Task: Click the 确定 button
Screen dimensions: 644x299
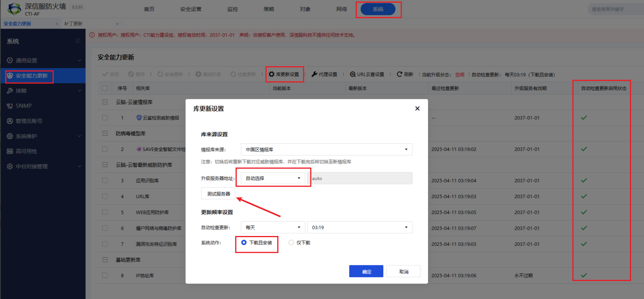Action: tap(366, 272)
